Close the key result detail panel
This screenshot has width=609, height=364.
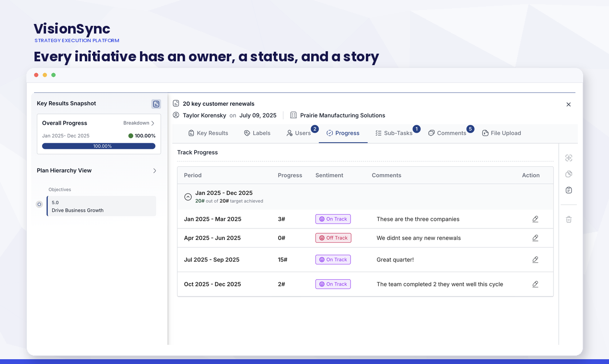[x=569, y=104]
